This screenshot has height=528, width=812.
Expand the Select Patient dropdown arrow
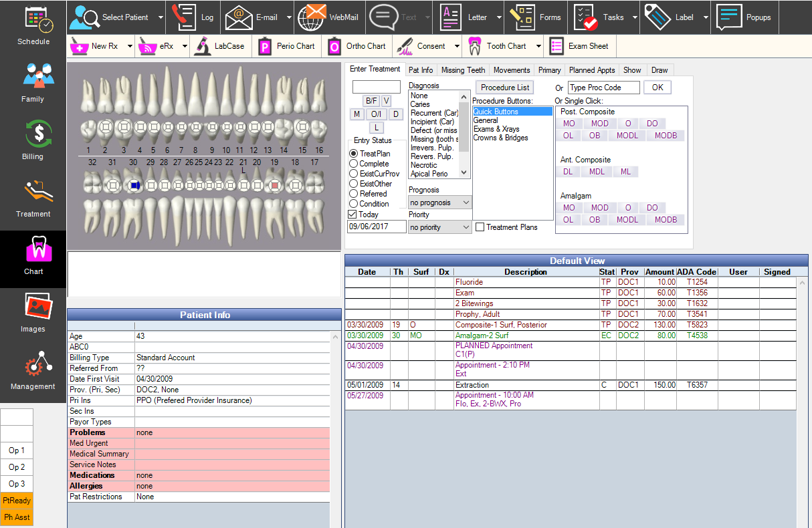[x=161, y=18]
